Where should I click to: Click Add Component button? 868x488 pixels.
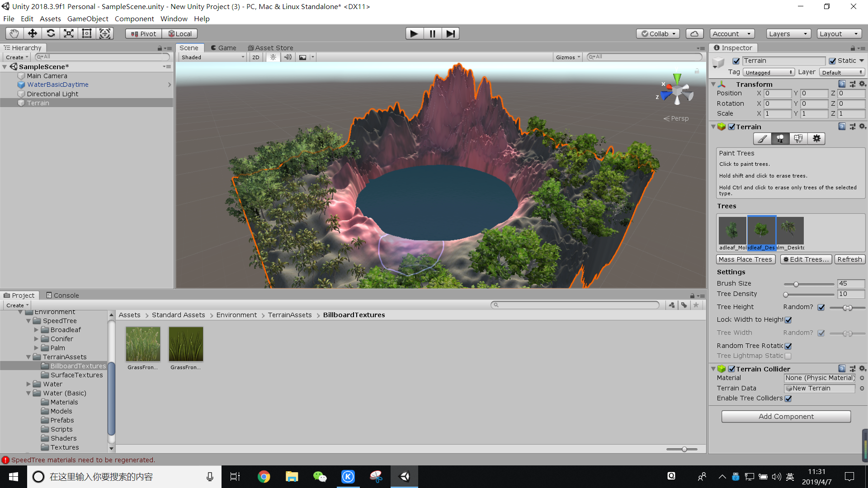tap(786, 417)
